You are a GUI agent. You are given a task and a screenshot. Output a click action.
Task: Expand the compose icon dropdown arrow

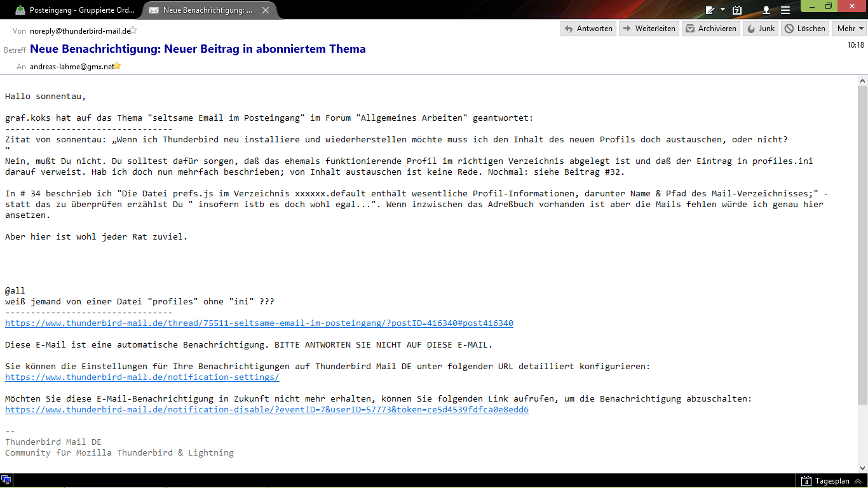click(722, 10)
